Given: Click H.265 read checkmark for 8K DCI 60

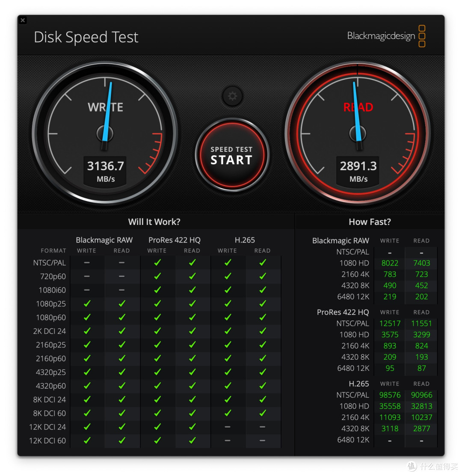Looking at the screenshot, I should [x=263, y=413].
